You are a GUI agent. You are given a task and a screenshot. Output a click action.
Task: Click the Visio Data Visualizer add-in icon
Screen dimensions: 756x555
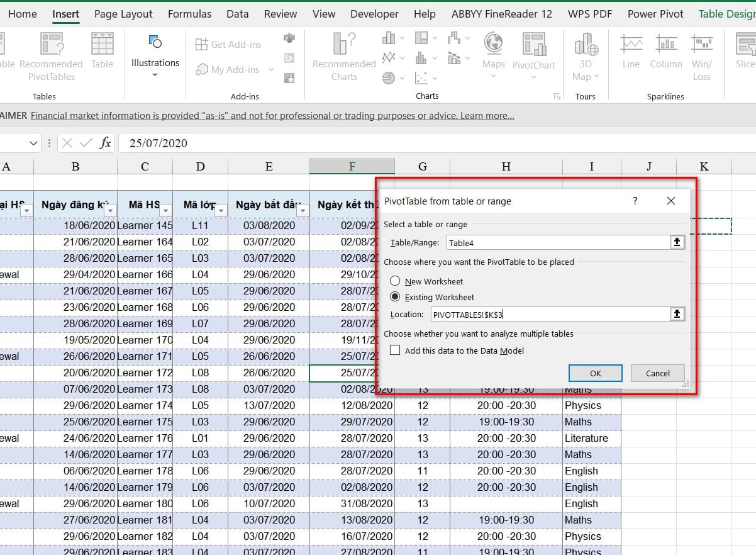tap(289, 38)
